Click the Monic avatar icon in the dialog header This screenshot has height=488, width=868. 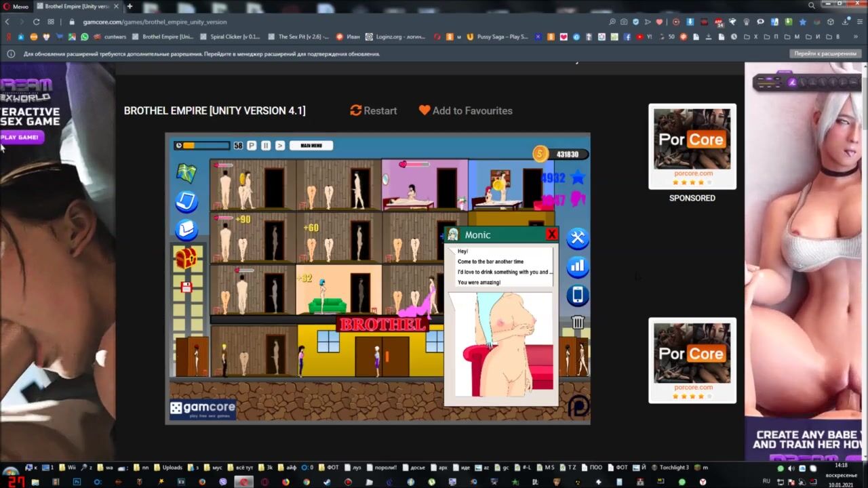[x=453, y=235]
